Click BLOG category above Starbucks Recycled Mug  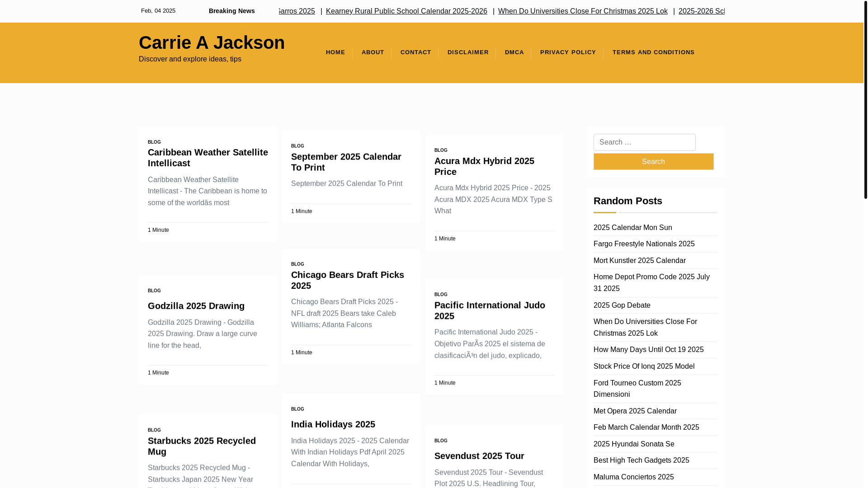pos(154,430)
